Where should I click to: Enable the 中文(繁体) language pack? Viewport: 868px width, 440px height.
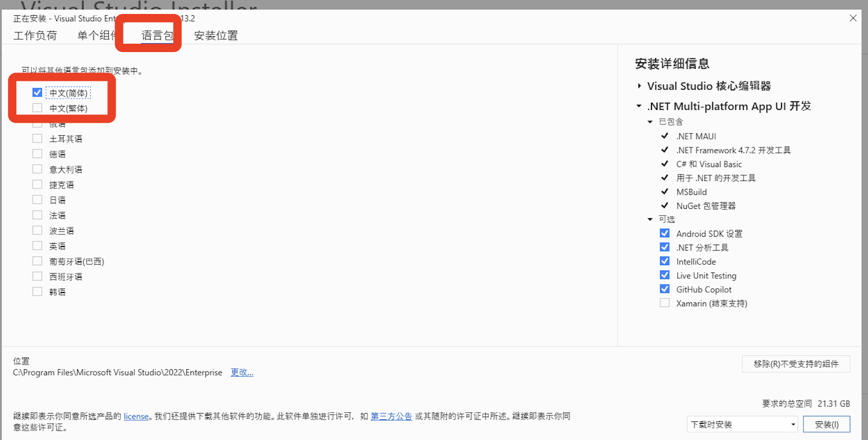(37, 107)
